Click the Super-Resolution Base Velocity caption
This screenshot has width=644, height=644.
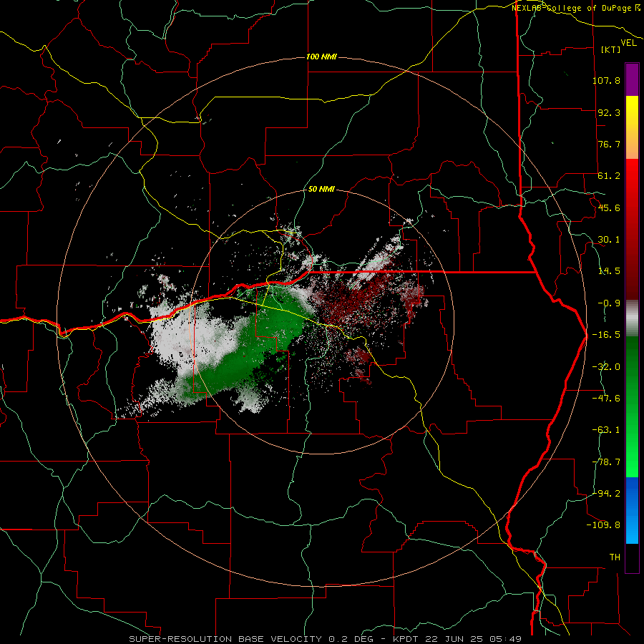326,639
